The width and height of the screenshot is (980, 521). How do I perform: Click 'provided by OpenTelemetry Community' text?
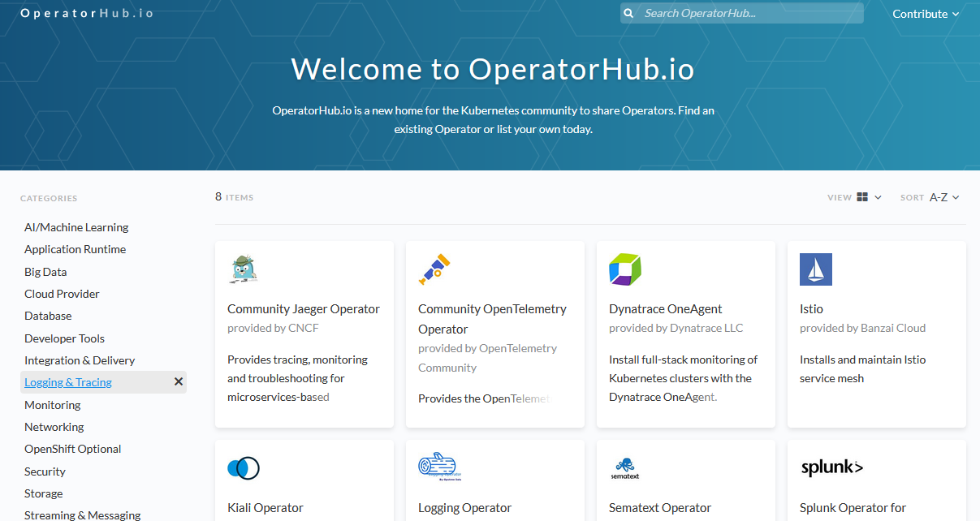[487, 358]
